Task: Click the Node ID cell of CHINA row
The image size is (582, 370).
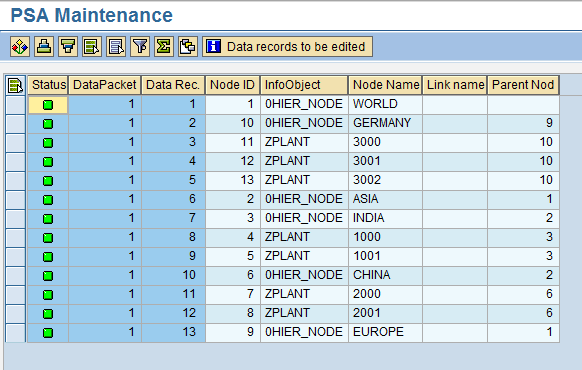Action: [x=233, y=275]
